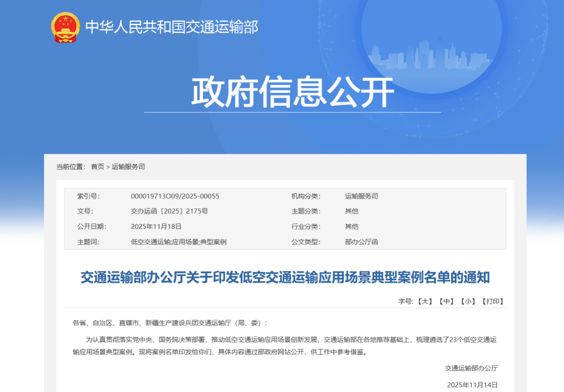Select the index number 000019713O09/2025-00055
The width and height of the screenshot is (564, 392).
175,196
